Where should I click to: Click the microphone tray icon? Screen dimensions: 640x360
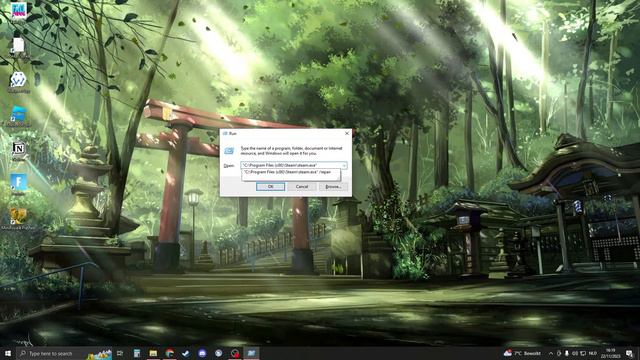pyautogui.click(x=567, y=353)
